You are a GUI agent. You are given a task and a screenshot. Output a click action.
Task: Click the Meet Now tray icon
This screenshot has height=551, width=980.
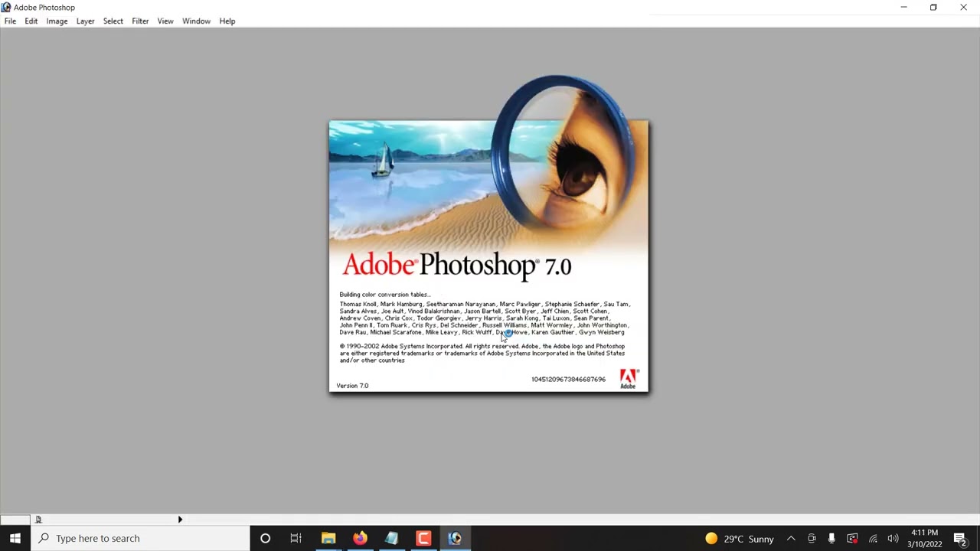point(812,539)
